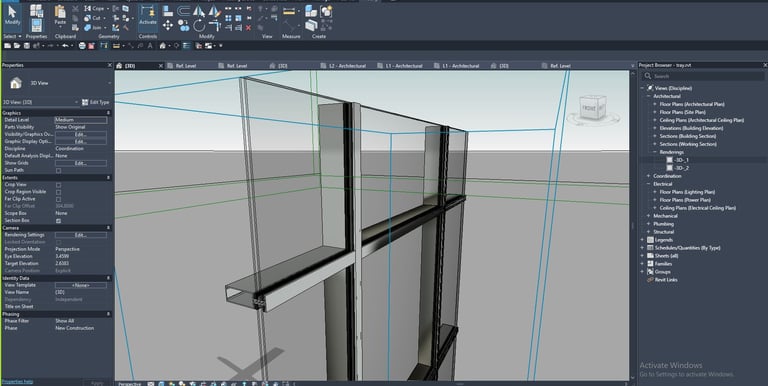The image size is (768, 386).
Task: Expand Floor Plans (Architectural Plan) node
Action: [x=655, y=104]
